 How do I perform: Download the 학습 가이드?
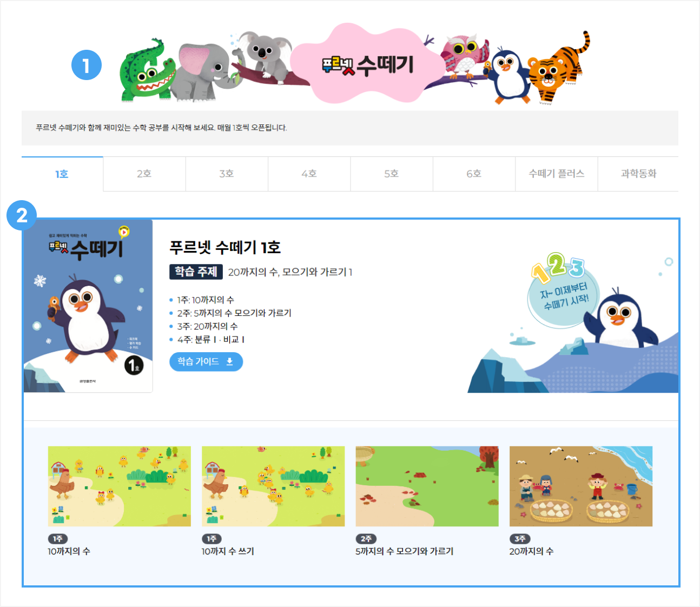tap(206, 361)
